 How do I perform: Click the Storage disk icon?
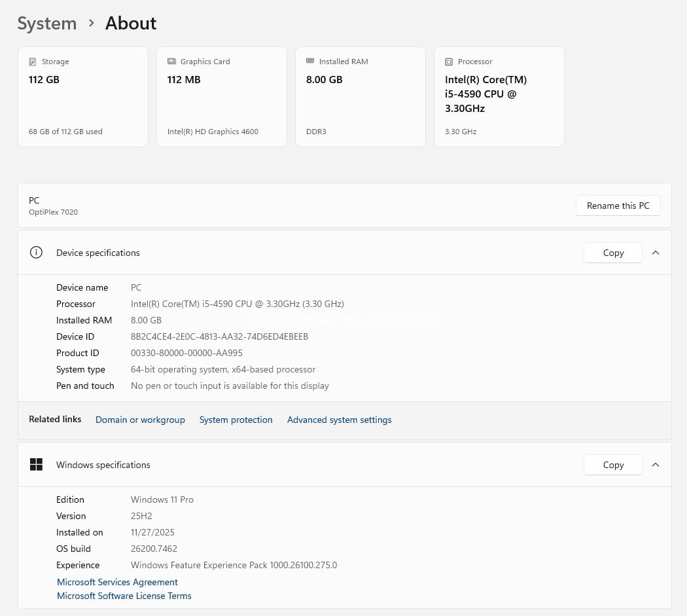click(x=33, y=62)
